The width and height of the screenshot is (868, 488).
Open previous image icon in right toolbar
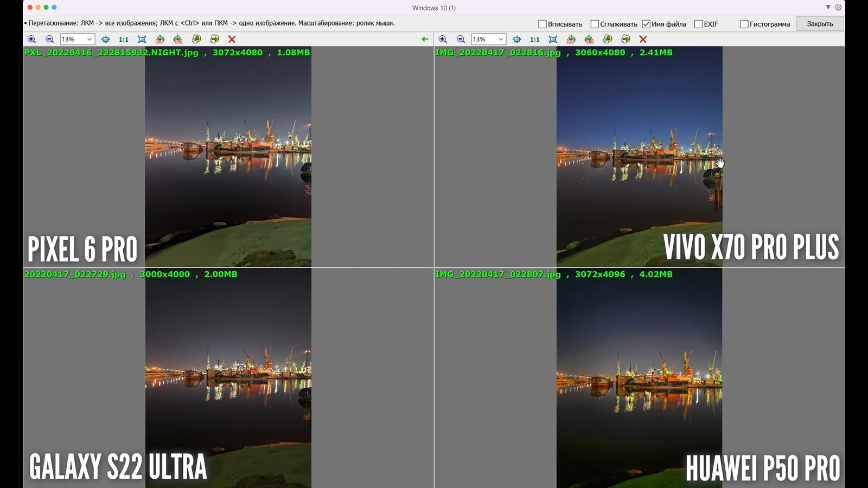tap(608, 39)
